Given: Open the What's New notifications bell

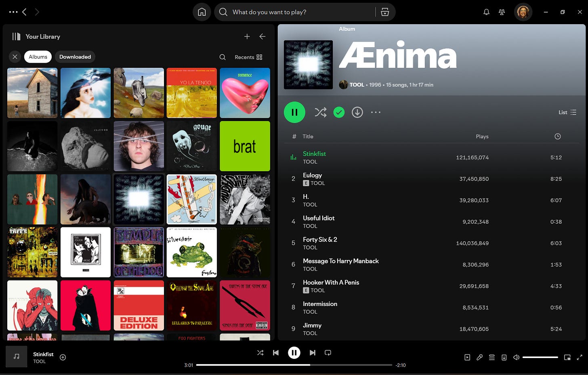Looking at the screenshot, I should click(487, 12).
